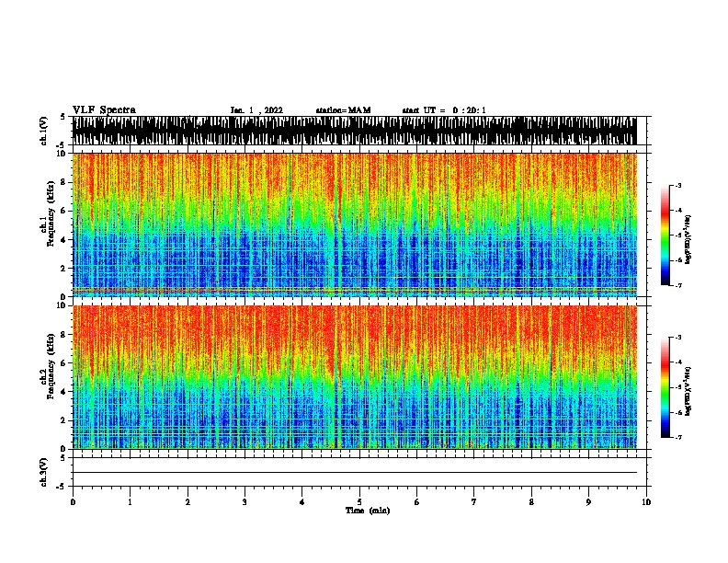Screen dimensions: 728x563
Task: Click the VLF Spectra title
Action: coord(104,109)
